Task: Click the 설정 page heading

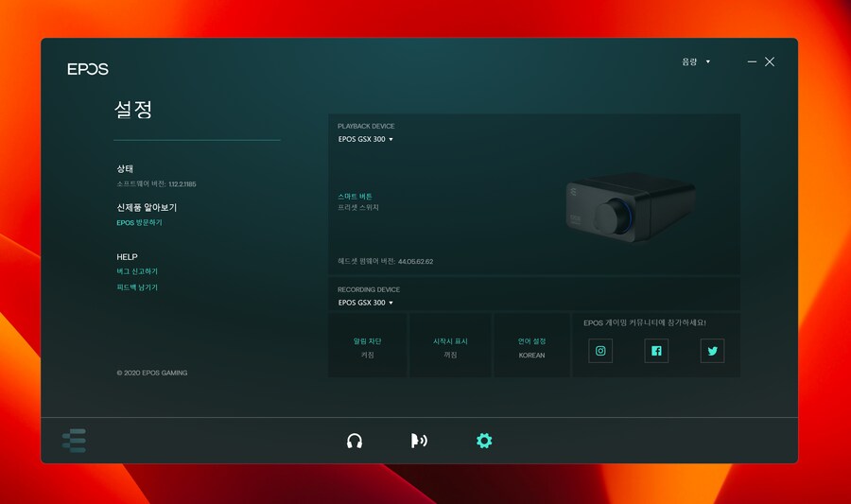Action: [x=133, y=110]
